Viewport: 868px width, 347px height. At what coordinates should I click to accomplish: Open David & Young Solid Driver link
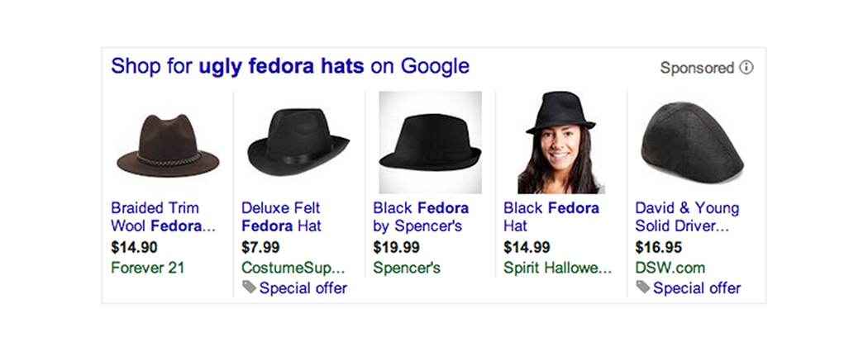coord(687,217)
